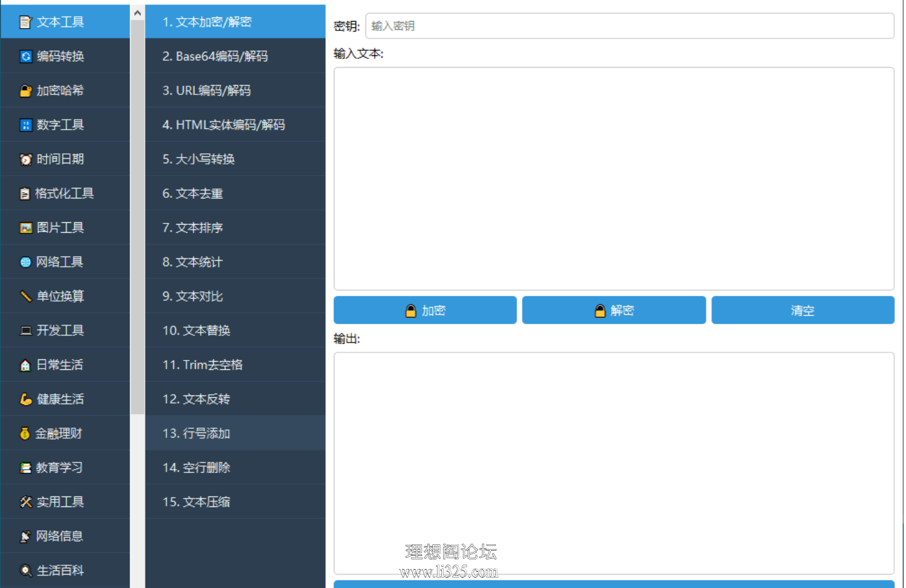Click the 生活百科 magnifier icon
This screenshot has height=588, width=906.
tap(26, 570)
